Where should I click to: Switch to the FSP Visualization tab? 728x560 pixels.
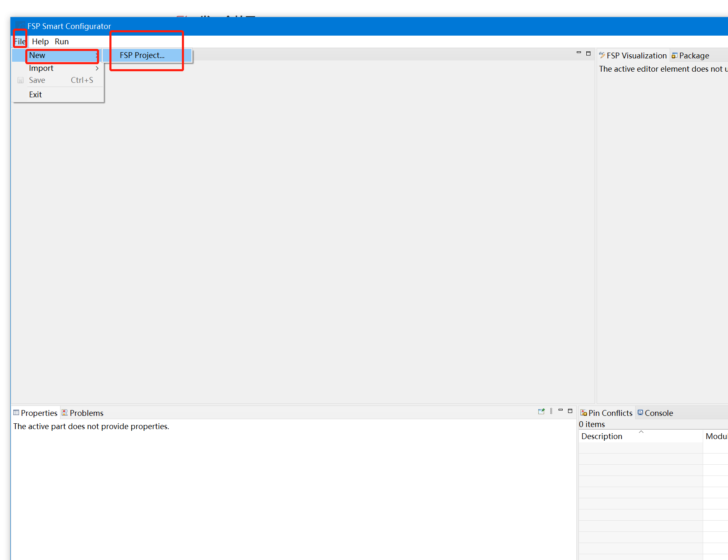click(633, 56)
